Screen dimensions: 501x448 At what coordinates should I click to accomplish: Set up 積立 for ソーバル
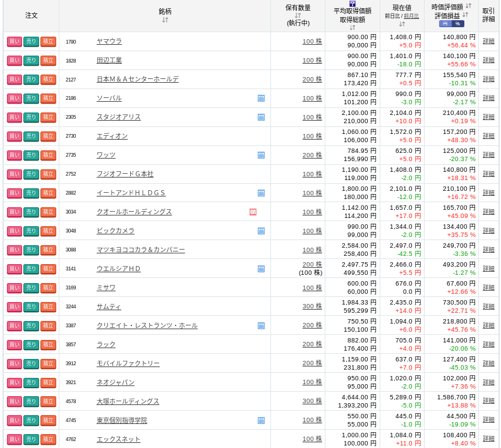coord(48,98)
